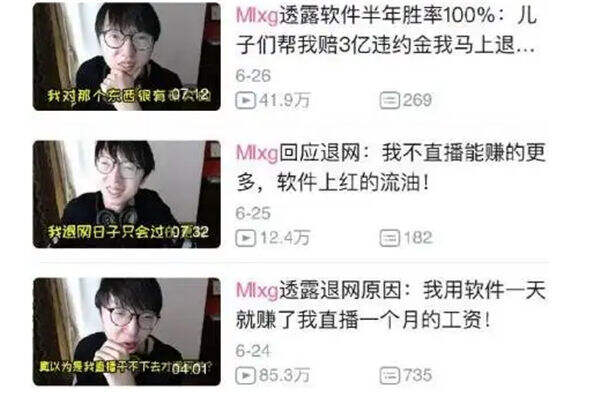Screen dimensions: 600x403
Task: Click the comment icon next to 182
Action: point(390,238)
